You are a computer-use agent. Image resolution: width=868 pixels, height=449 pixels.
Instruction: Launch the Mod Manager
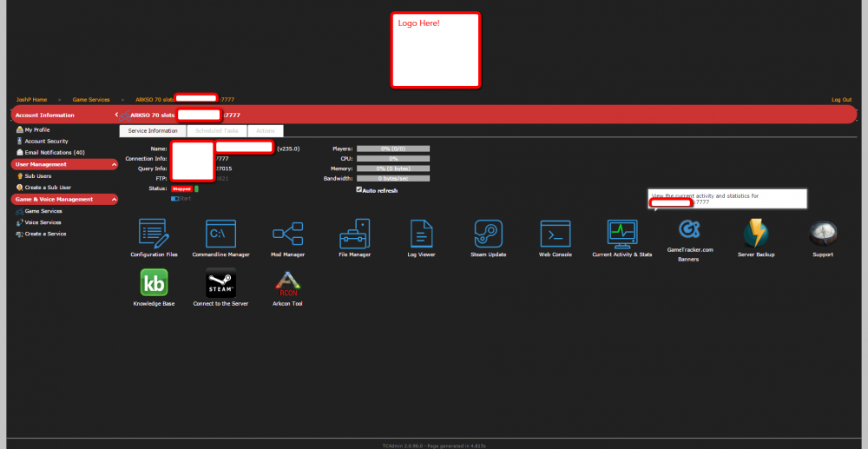(x=287, y=234)
